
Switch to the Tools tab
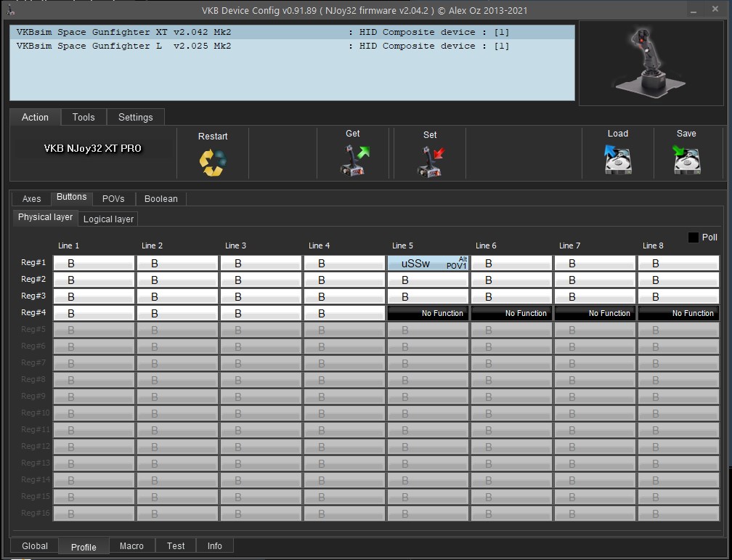84,117
